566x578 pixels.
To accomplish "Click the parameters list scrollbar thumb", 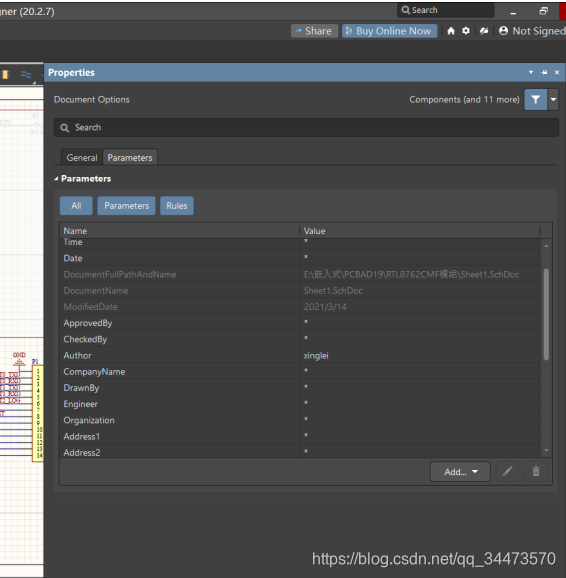I will [x=546, y=314].
